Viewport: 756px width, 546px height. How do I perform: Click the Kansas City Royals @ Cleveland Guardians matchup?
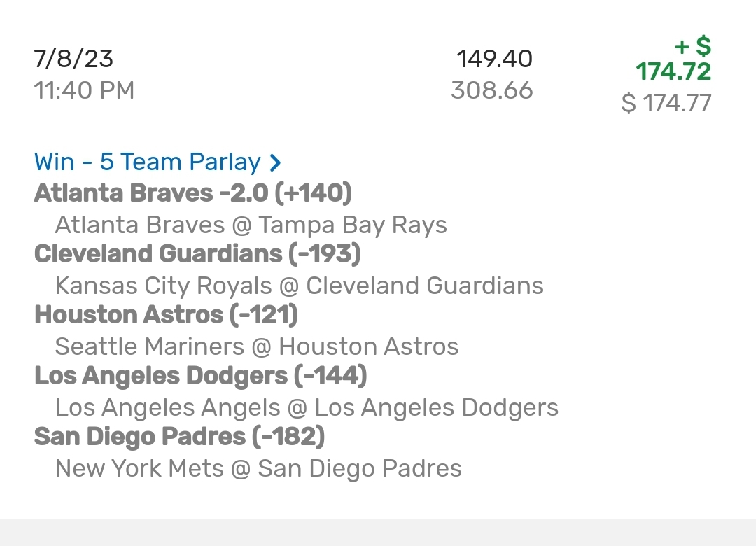coord(299,286)
